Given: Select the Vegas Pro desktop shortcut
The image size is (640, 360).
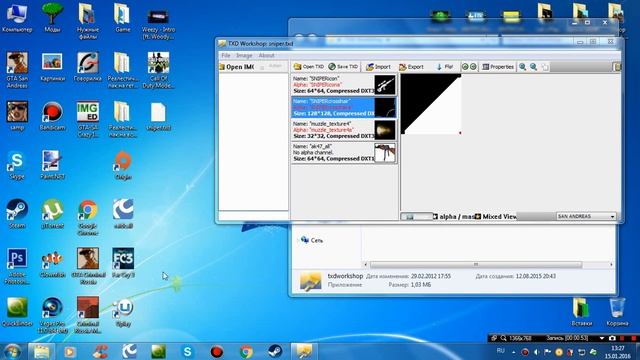Looking at the screenshot, I should (52, 315).
